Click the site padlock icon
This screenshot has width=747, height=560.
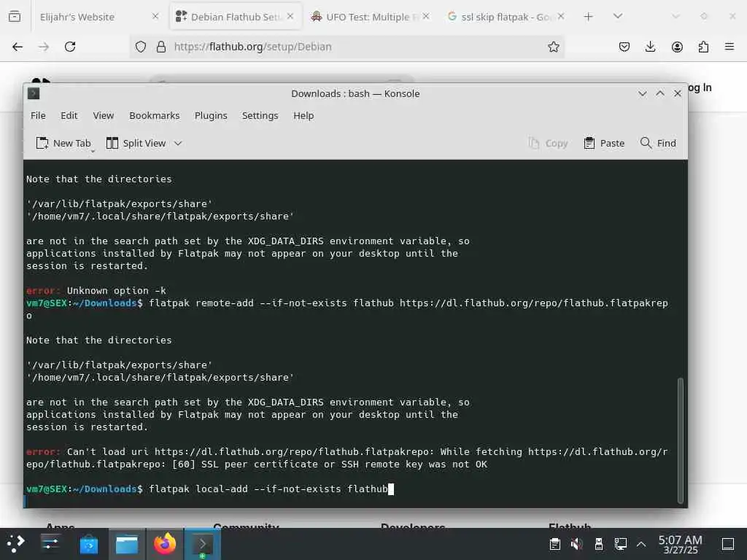[x=161, y=47]
